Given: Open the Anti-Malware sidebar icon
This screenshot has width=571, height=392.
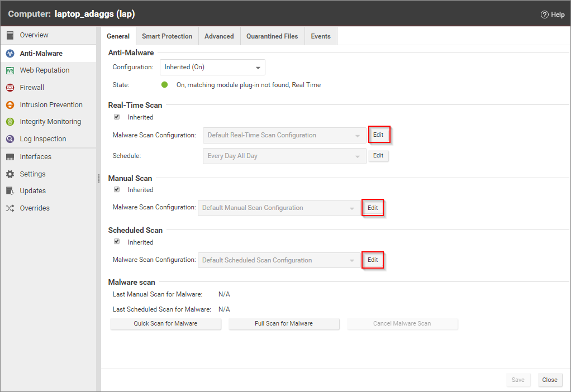Looking at the screenshot, I should point(10,54).
